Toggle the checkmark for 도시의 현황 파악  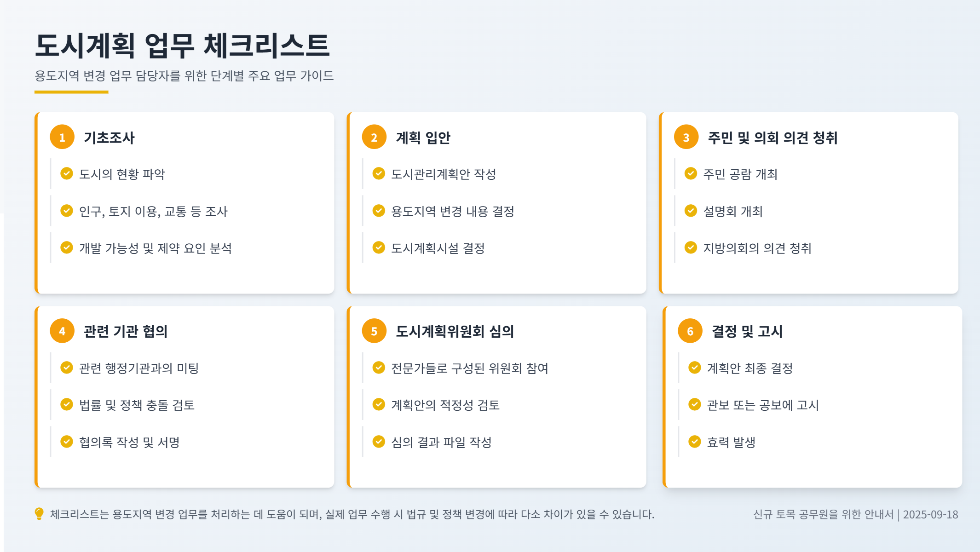67,173
